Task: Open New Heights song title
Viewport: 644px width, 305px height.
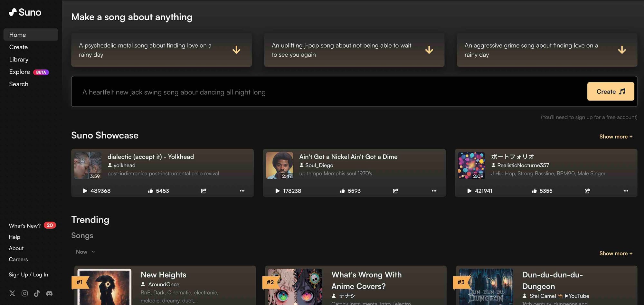Action: click(x=164, y=275)
